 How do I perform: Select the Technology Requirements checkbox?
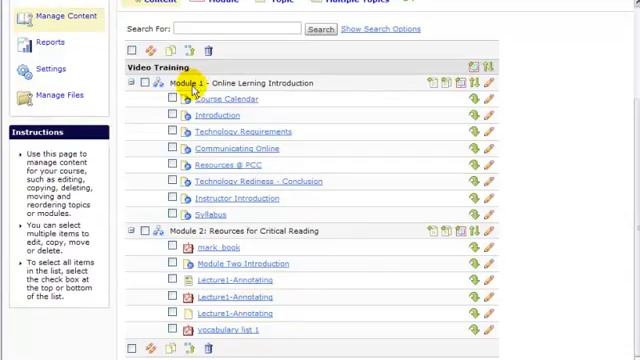pos(172,131)
